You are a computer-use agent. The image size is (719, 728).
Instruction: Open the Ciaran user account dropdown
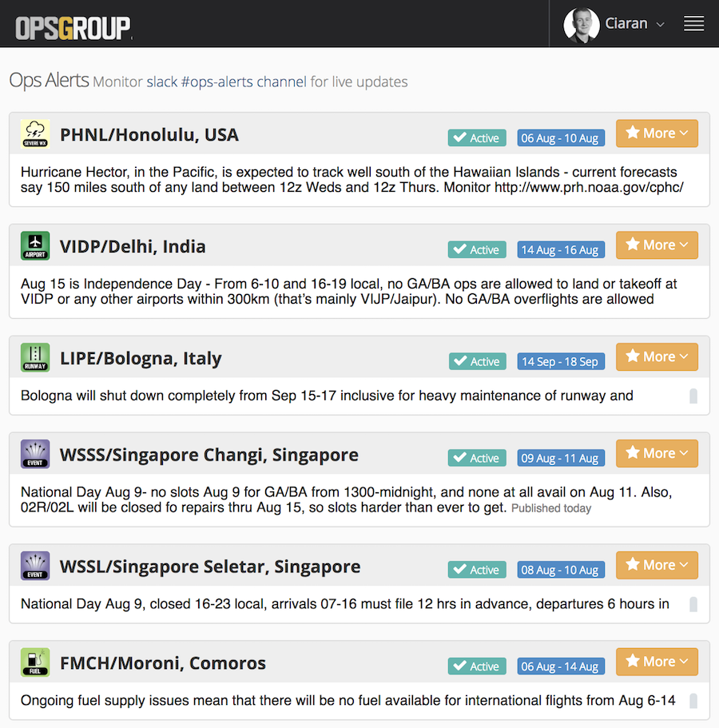pyautogui.click(x=635, y=24)
